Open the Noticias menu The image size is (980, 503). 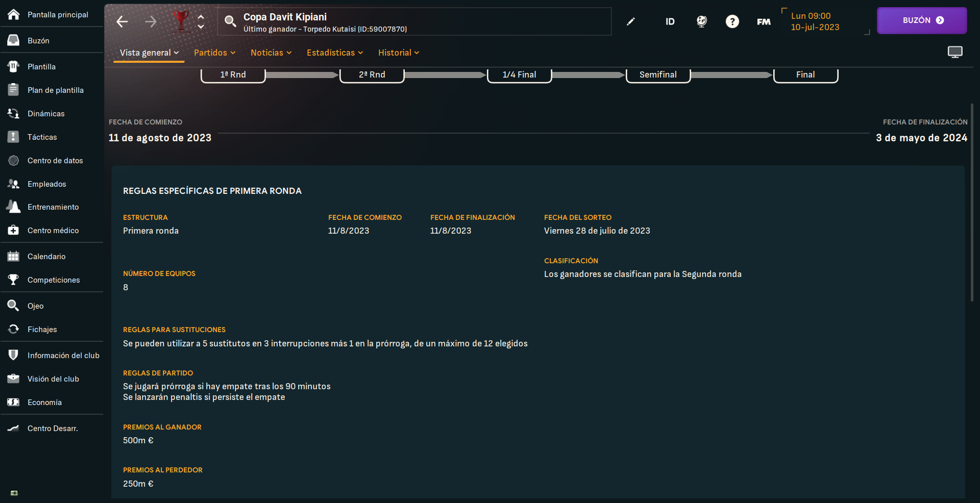tap(271, 53)
